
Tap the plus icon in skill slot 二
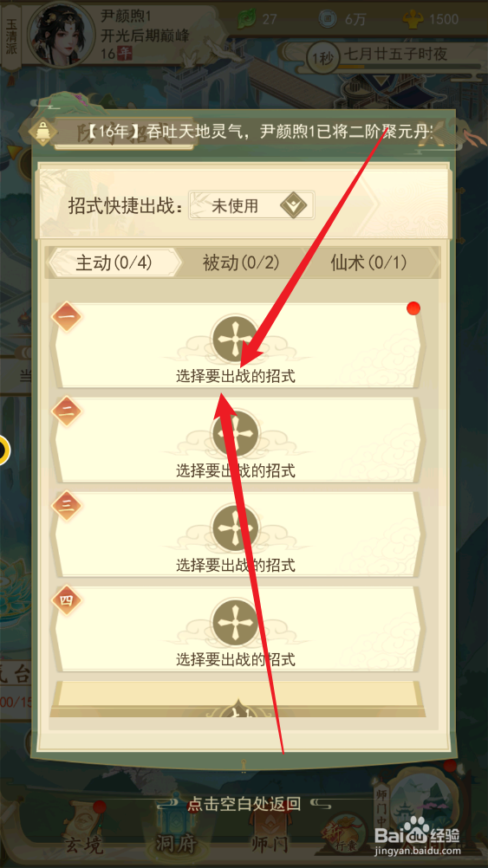[x=236, y=433]
